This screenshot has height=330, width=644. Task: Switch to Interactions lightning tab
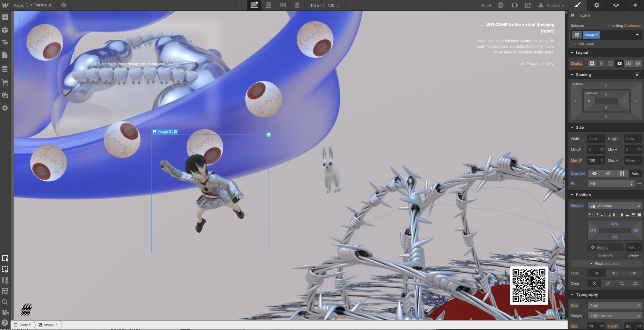[635, 5]
